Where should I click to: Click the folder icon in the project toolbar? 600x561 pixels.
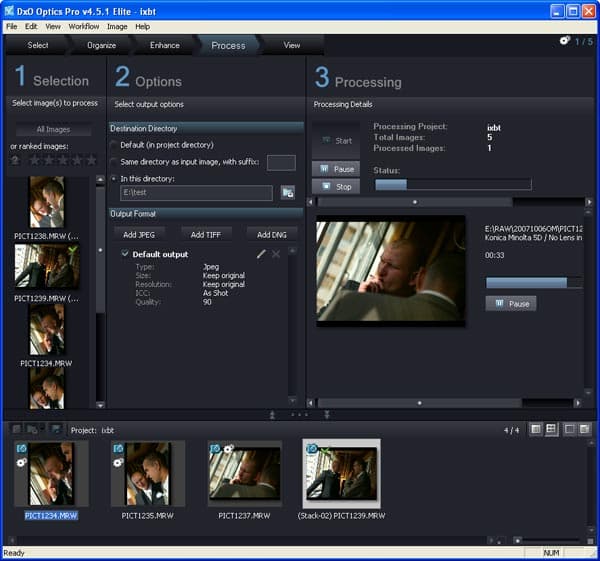[x=32, y=429]
